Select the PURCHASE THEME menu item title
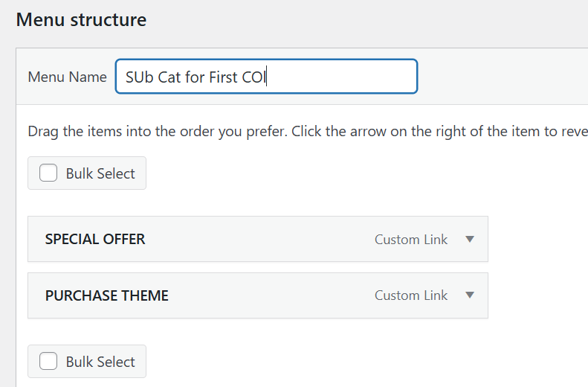This screenshot has width=588, height=387. (107, 295)
